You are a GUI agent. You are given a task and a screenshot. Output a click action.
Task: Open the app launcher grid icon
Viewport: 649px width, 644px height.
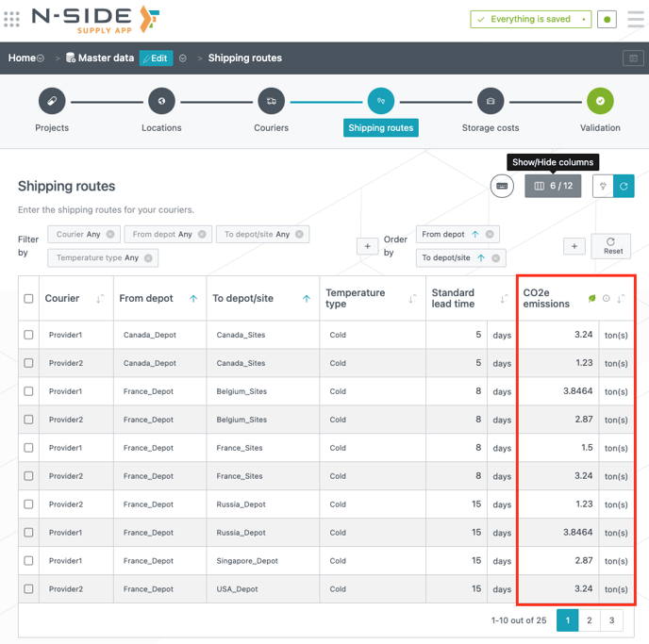[12, 19]
